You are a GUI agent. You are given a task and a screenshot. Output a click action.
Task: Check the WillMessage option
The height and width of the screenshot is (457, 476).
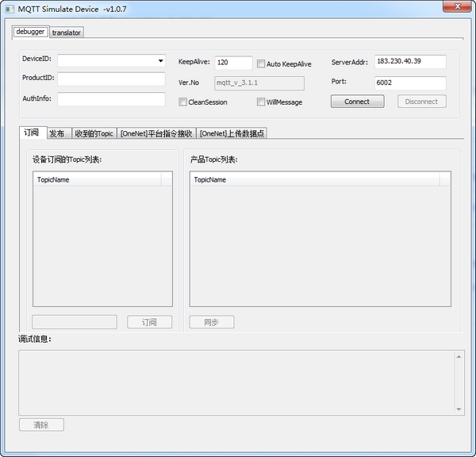tap(261, 102)
